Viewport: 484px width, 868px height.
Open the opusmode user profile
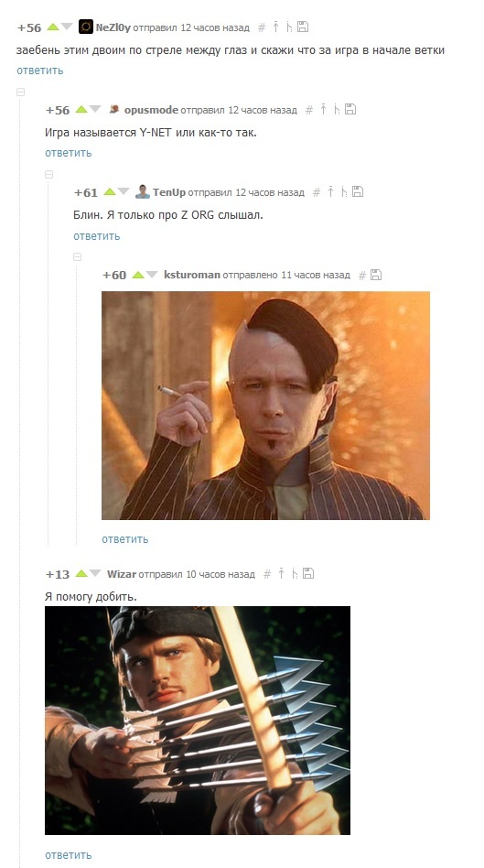point(151,110)
